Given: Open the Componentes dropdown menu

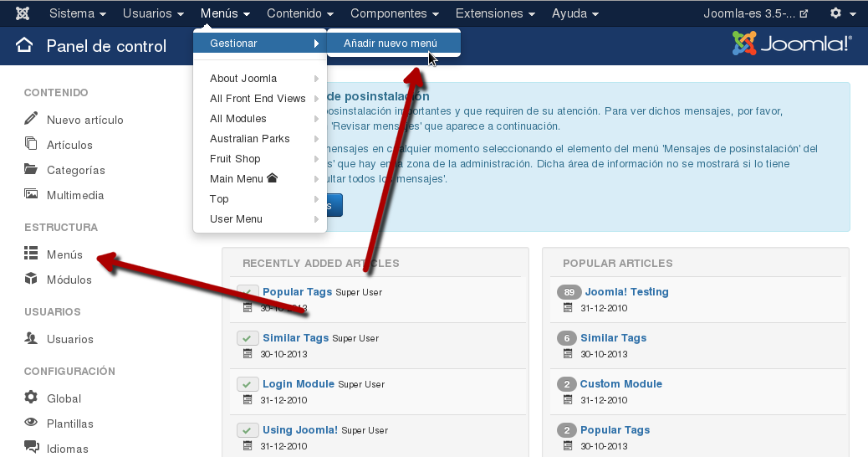Looking at the screenshot, I should tap(395, 13).
